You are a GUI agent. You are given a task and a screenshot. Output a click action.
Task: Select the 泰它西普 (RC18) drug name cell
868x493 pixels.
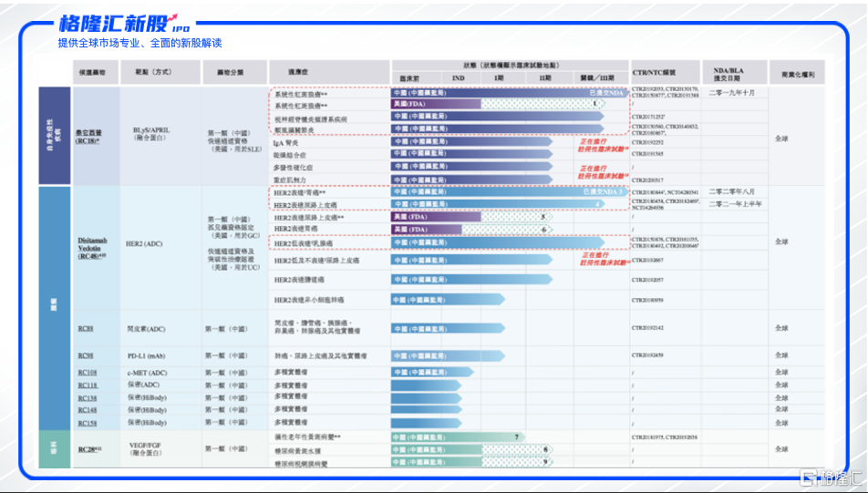tap(93, 136)
